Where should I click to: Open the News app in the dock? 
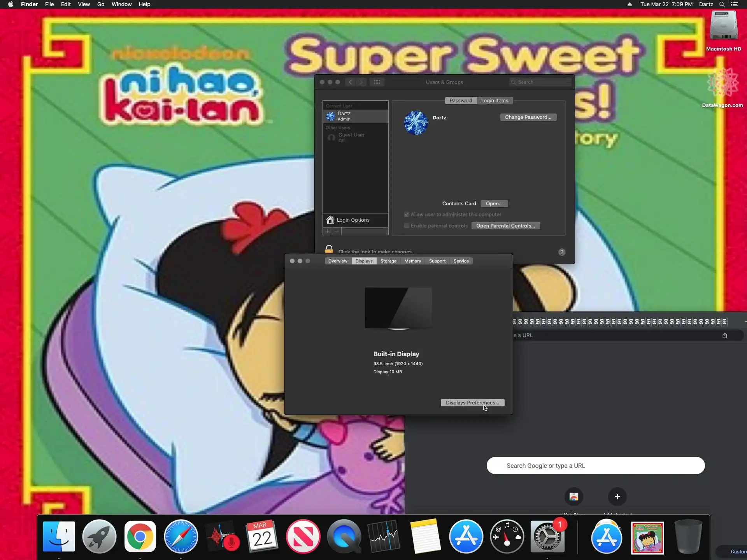coord(303,537)
